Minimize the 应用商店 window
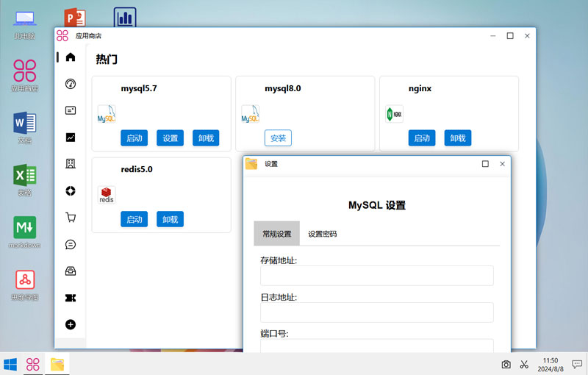 point(493,35)
